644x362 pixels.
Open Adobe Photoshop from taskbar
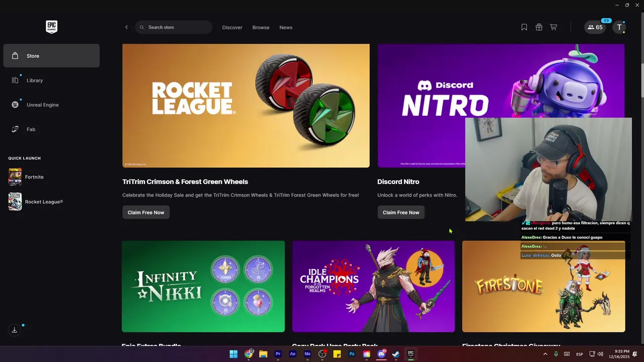click(352, 354)
